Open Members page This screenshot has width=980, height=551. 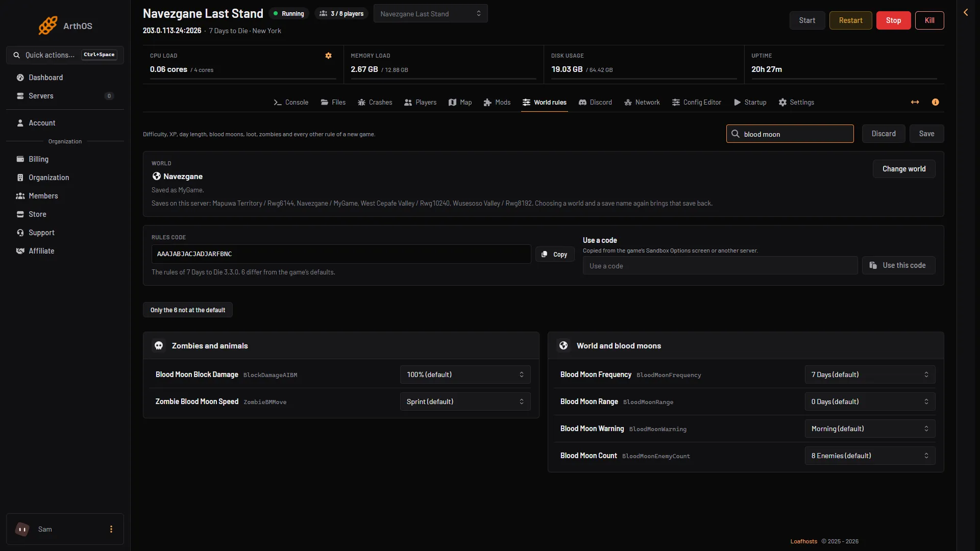click(x=65, y=196)
